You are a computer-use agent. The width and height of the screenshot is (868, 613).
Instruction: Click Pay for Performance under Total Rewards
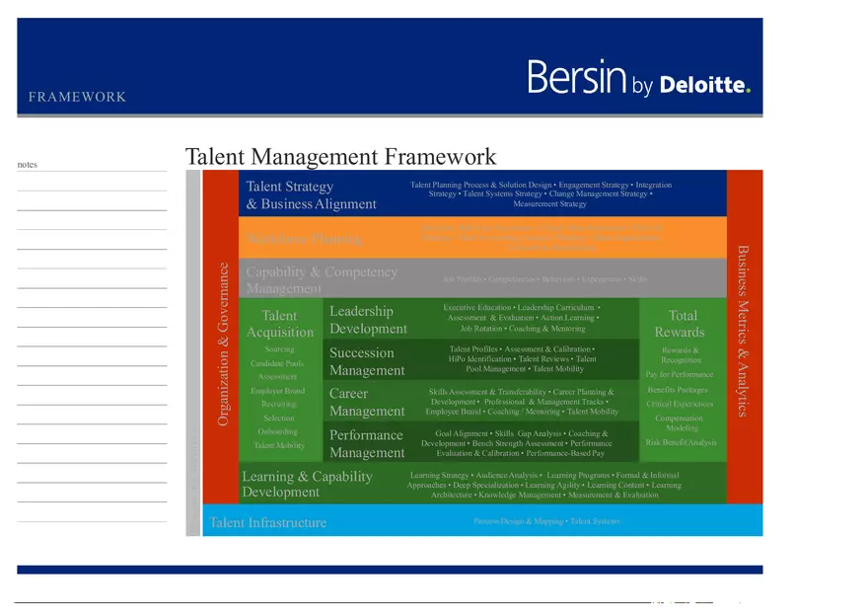679,375
